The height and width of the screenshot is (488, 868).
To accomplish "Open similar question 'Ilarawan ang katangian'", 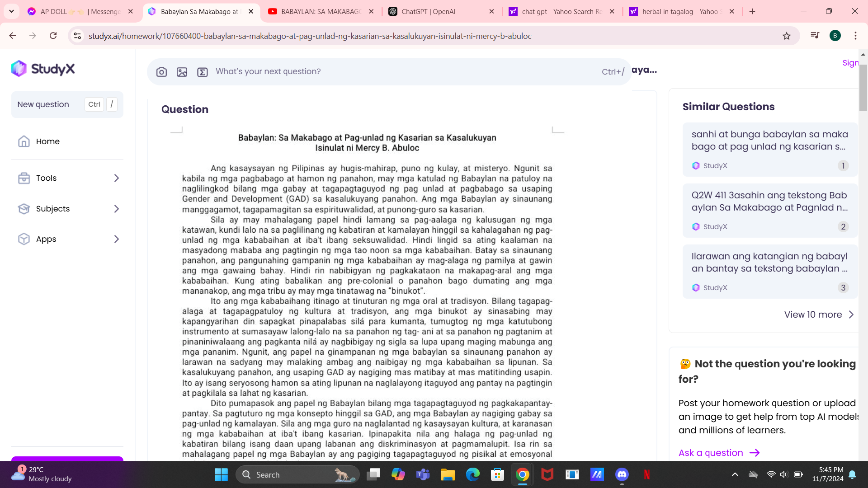I will coord(770,271).
